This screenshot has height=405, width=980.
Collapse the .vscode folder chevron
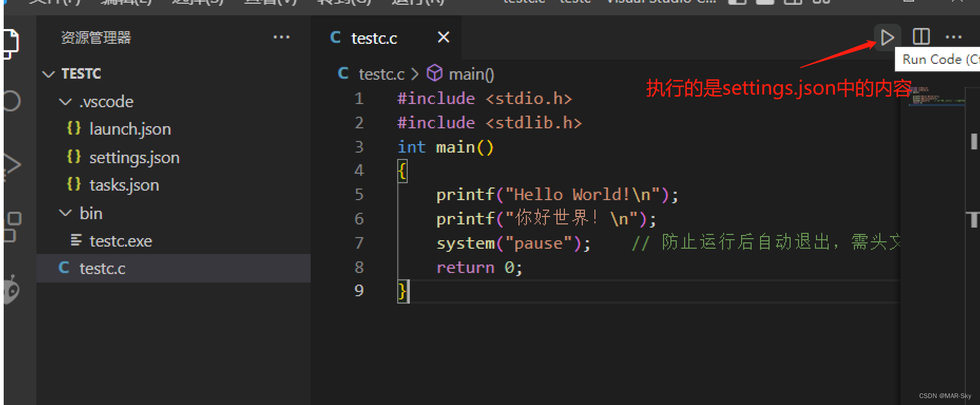(x=65, y=101)
